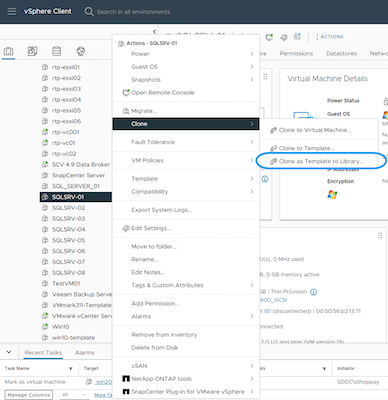
Task: Select SQLSRV-01 VM icon
Action: [x=45, y=197]
